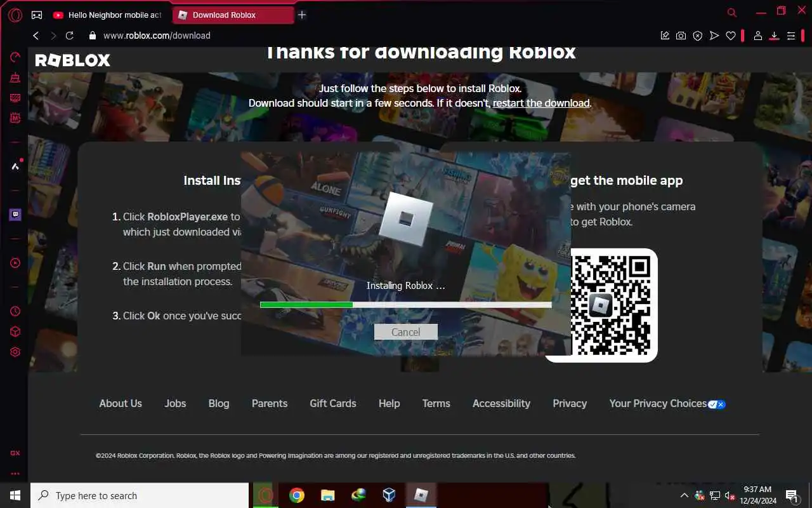Go back with the browser back arrow

36,36
